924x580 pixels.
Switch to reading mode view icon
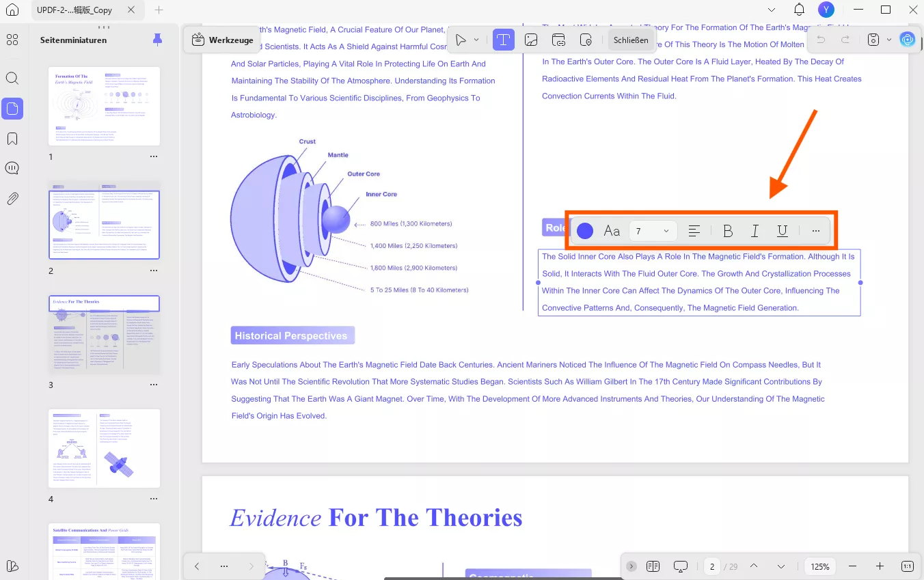click(653, 566)
